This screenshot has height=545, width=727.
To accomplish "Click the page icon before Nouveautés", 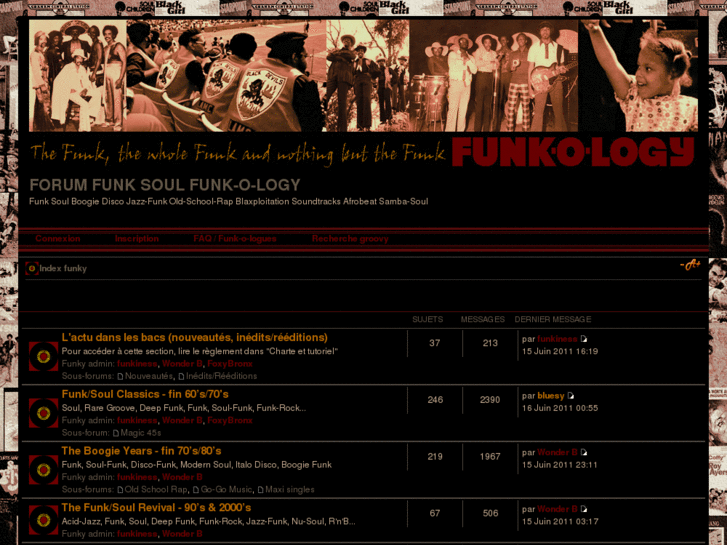I will point(121,376).
